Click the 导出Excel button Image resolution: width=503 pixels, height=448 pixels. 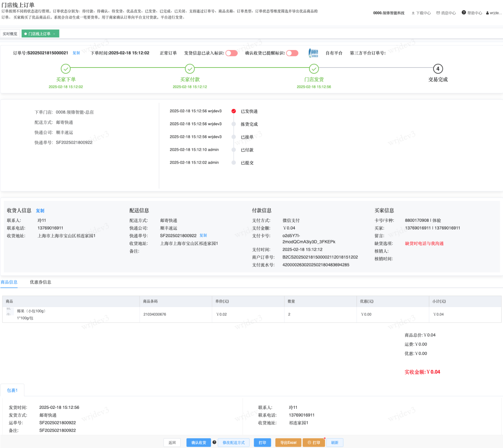(288, 442)
